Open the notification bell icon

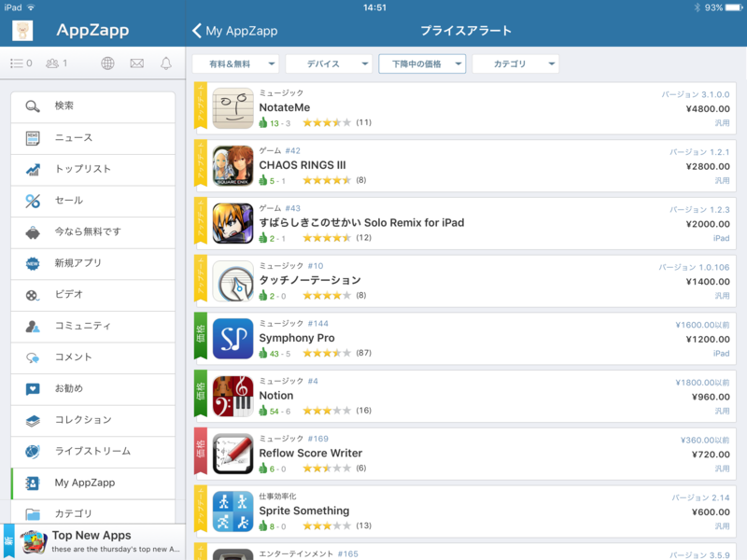166,63
